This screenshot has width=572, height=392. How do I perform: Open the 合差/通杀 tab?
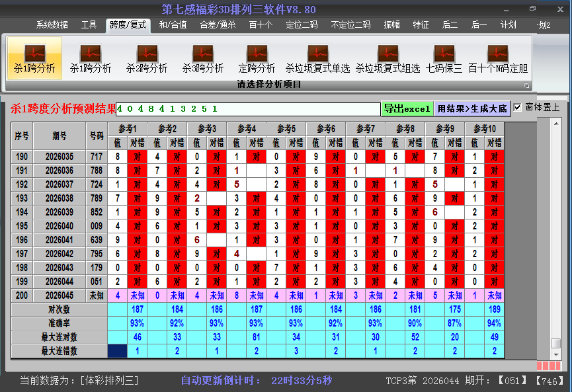click(x=218, y=25)
